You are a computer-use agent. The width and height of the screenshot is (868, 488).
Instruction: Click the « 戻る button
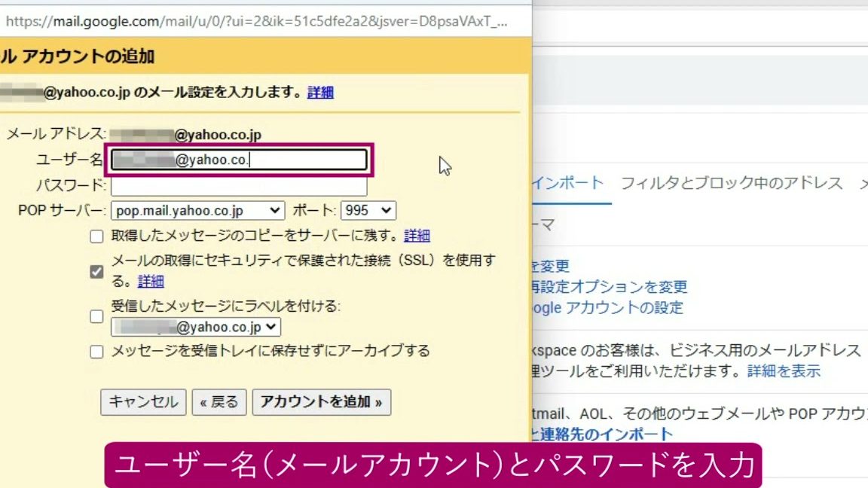coord(219,402)
